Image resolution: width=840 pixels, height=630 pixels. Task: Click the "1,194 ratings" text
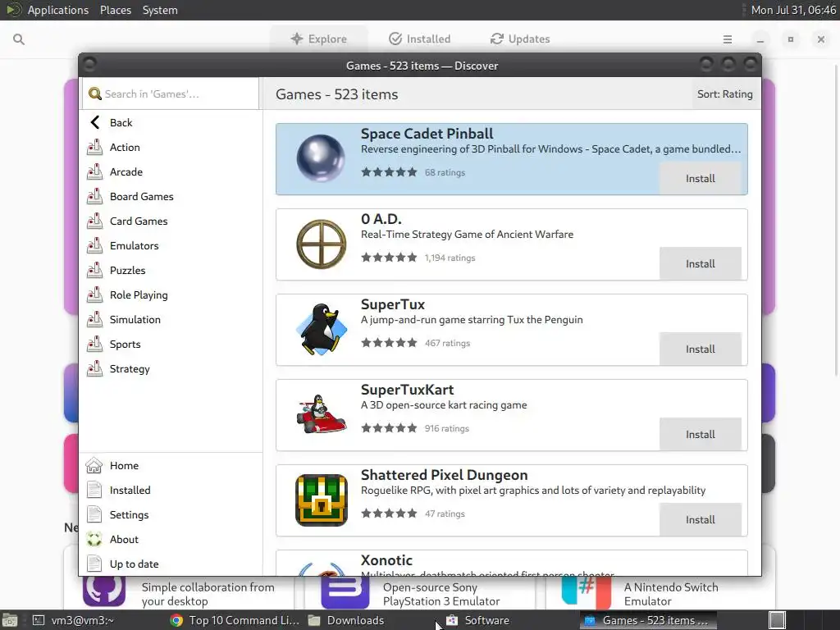pyautogui.click(x=450, y=258)
